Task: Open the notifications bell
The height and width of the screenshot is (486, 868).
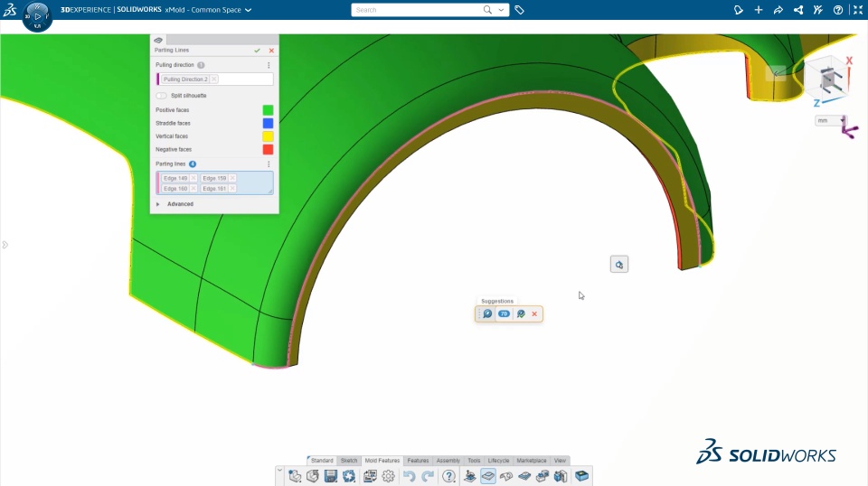Action: [x=738, y=10]
